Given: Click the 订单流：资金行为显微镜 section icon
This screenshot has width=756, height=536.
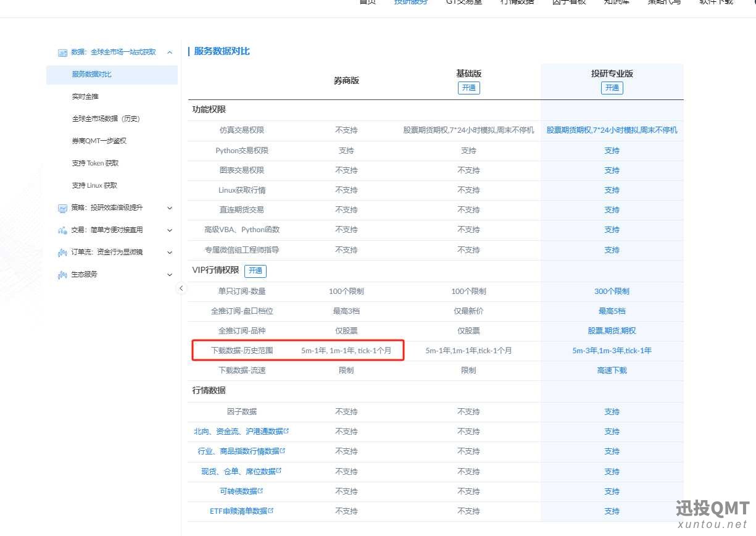Looking at the screenshot, I should [x=62, y=253].
